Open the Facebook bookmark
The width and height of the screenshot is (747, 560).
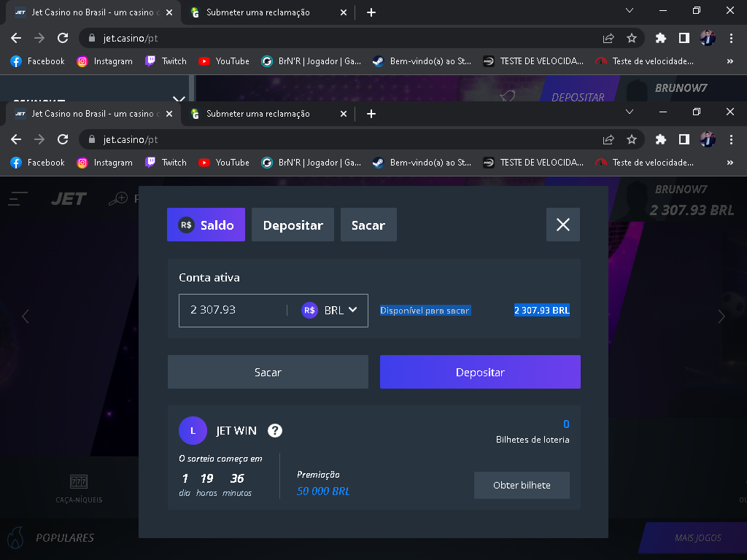[x=38, y=163]
